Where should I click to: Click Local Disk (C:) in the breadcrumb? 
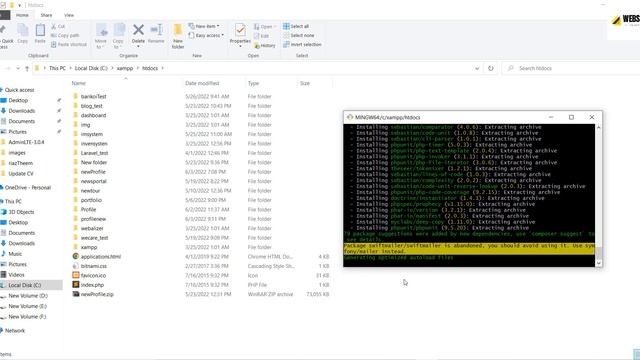91,68
